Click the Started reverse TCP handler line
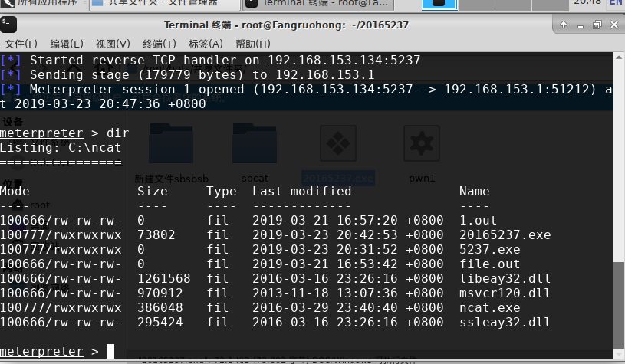 tap(210, 60)
